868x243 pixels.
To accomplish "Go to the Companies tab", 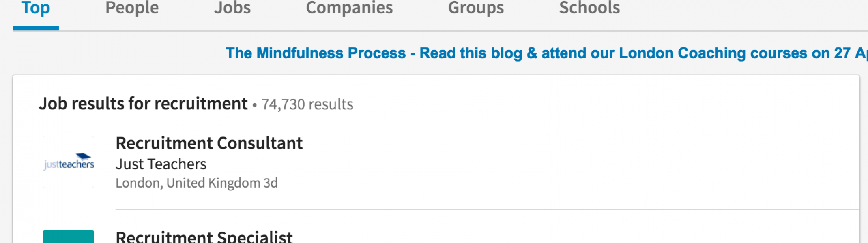I will click(349, 8).
